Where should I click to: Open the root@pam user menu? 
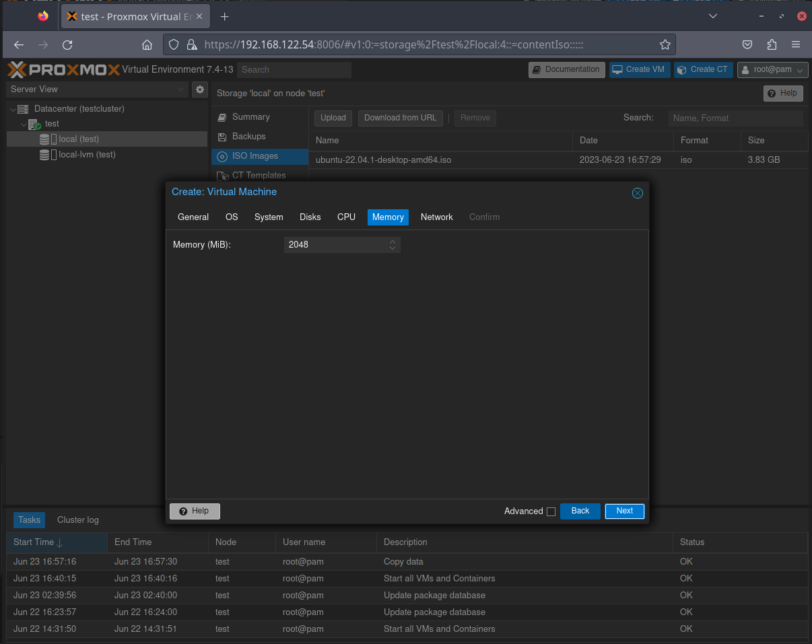click(x=773, y=69)
